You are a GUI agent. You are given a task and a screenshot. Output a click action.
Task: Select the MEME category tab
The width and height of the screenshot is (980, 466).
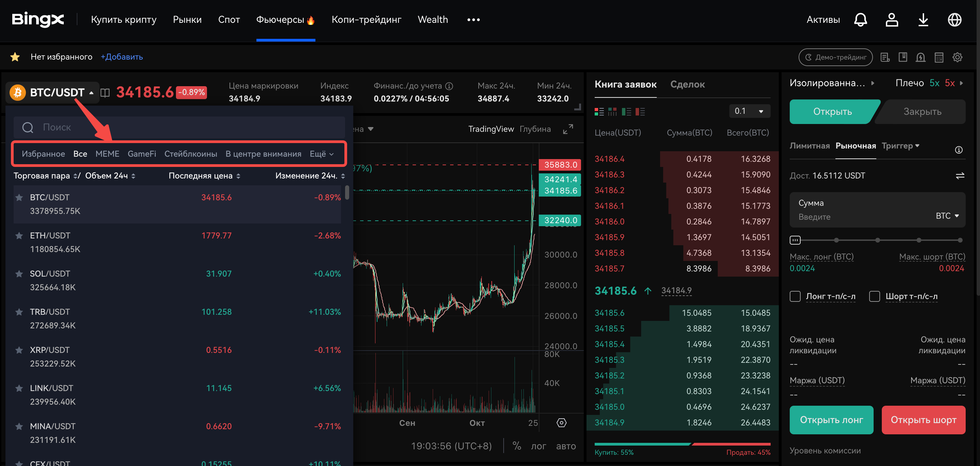107,154
